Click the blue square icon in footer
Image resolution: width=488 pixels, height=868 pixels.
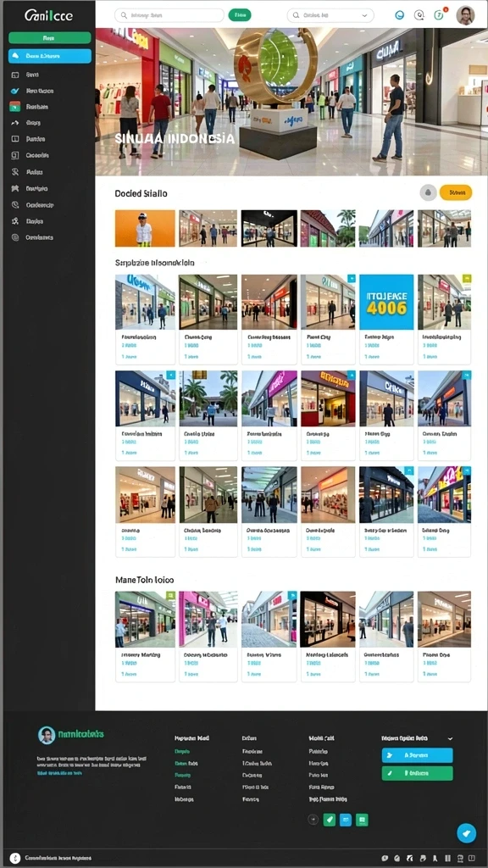tap(346, 820)
